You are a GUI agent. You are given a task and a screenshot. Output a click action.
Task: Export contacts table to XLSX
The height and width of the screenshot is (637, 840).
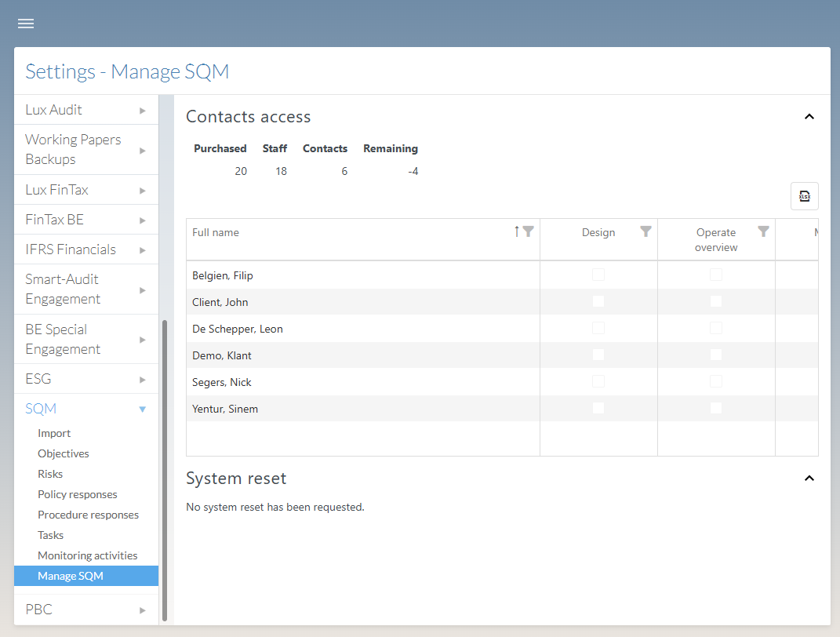pyautogui.click(x=804, y=196)
